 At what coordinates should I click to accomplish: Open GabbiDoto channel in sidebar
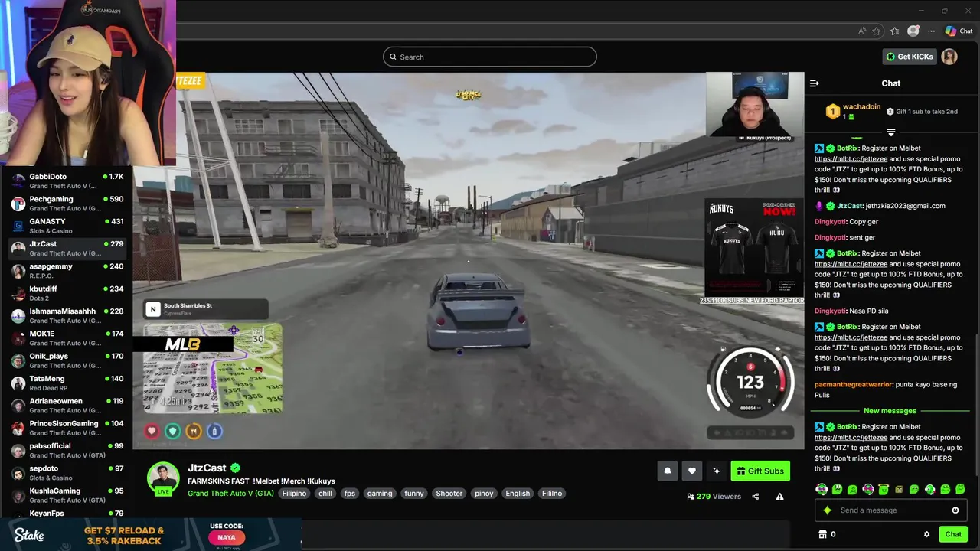[x=67, y=181]
